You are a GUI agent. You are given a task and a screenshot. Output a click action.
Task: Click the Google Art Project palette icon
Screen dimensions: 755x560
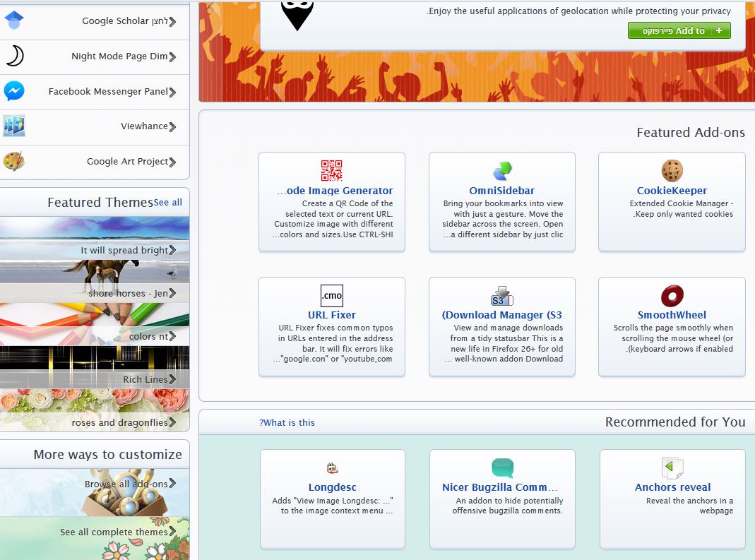(13, 161)
